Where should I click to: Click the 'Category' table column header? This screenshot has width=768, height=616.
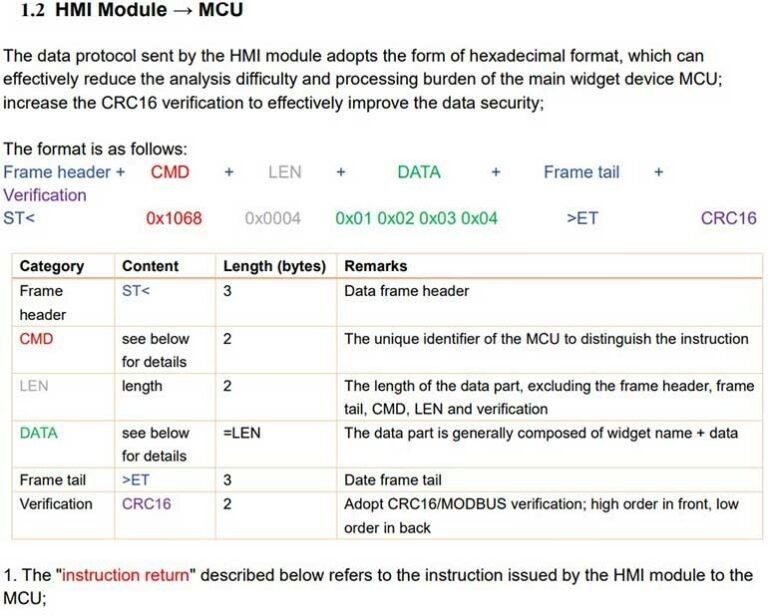(52, 266)
